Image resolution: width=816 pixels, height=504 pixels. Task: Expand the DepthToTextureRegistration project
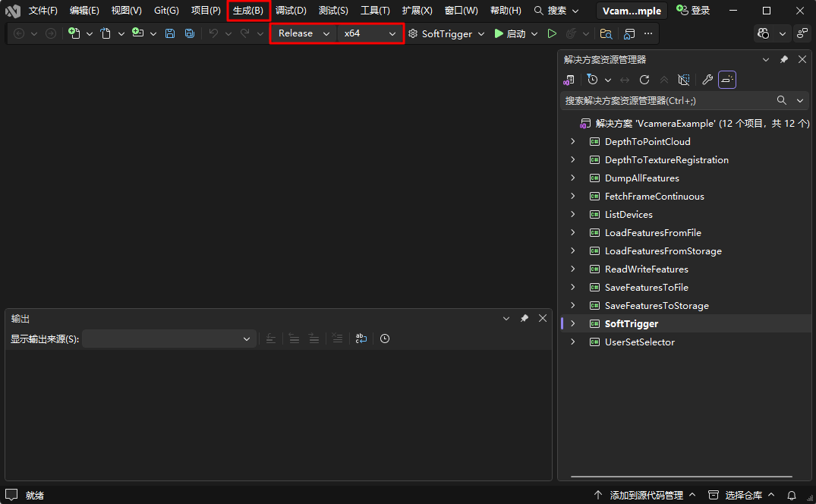pos(573,159)
